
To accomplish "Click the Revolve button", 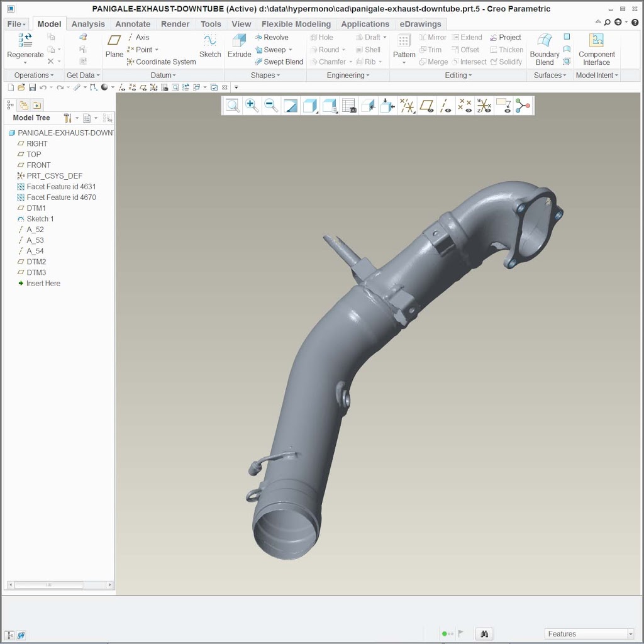I will (272, 37).
